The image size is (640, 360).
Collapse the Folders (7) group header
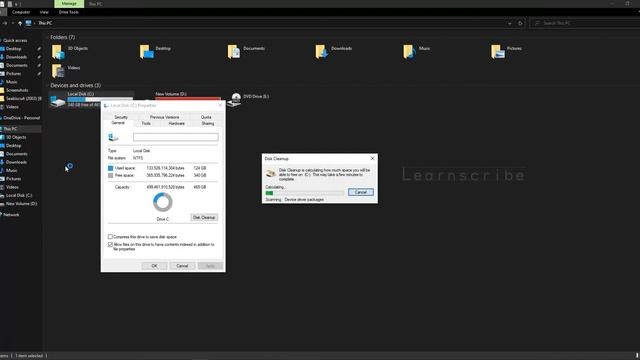(x=62, y=37)
